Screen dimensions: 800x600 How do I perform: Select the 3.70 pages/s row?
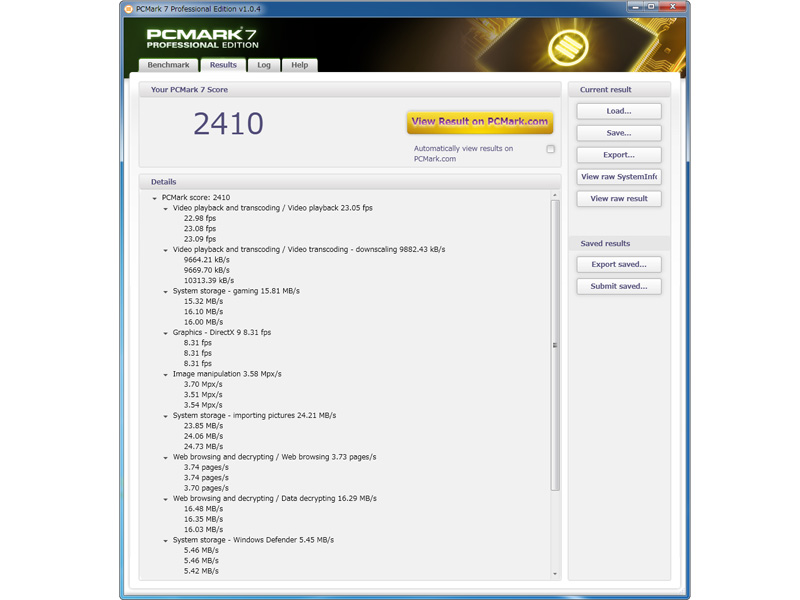(206, 488)
